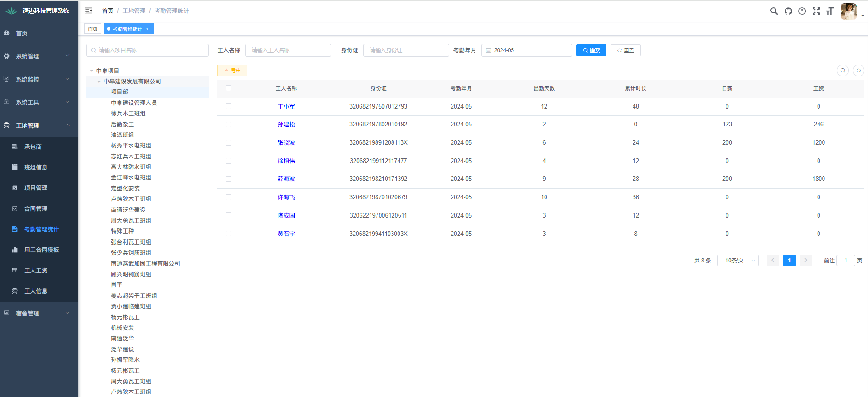Close the 考勤管理统计 tab
Viewport: 868px width, 397px height.
(147, 29)
